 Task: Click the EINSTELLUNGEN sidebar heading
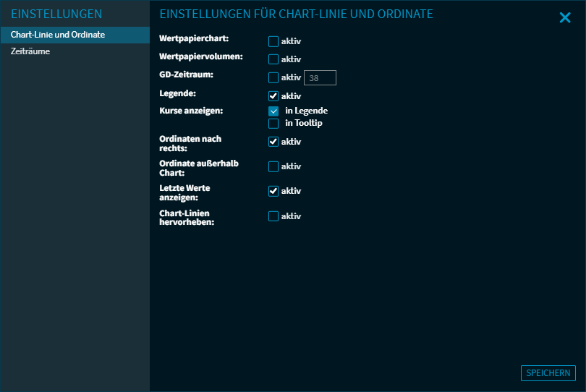click(x=56, y=14)
